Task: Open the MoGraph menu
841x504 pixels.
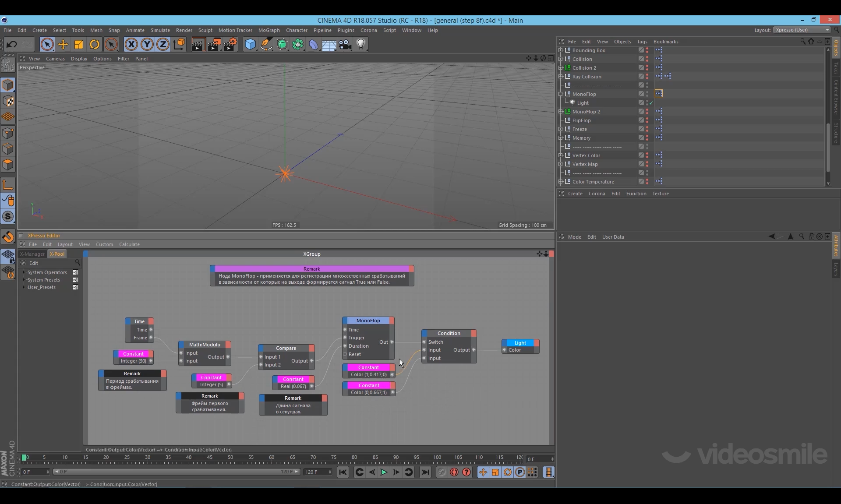Action: point(269,30)
